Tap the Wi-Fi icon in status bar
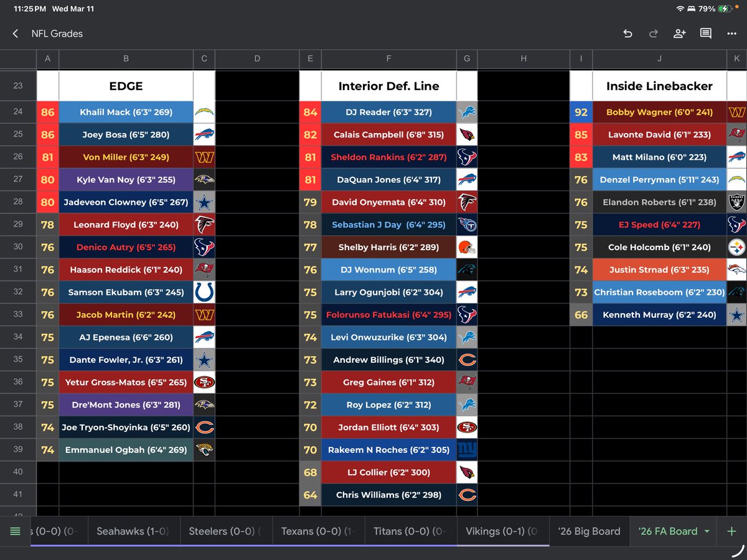This screenshot has height=560, width=747. coord(679,9)
